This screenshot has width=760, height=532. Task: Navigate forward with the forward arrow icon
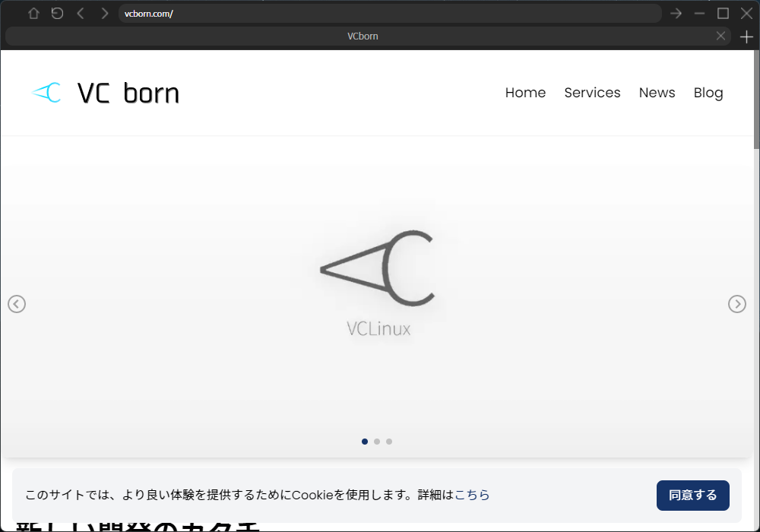click(104, 13)
